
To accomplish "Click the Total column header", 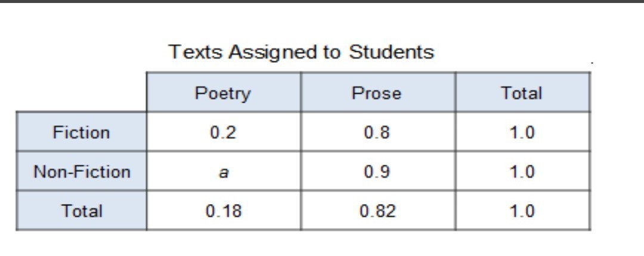I will tap(523, 92).
